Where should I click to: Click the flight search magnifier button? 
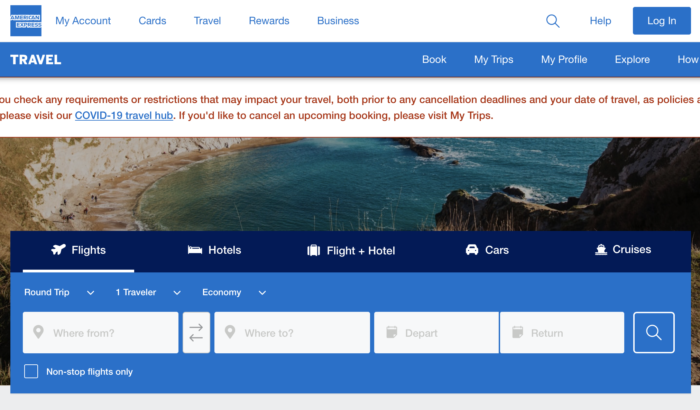click(x=654, y=333)
